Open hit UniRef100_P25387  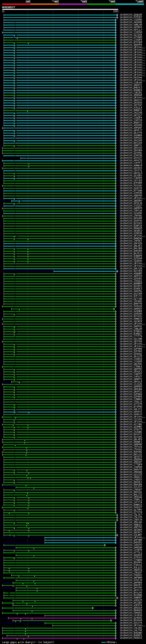tap(131, 17)
